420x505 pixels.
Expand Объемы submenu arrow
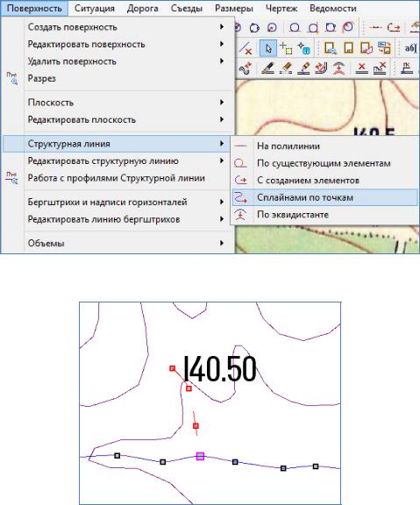tap(222, 243)
